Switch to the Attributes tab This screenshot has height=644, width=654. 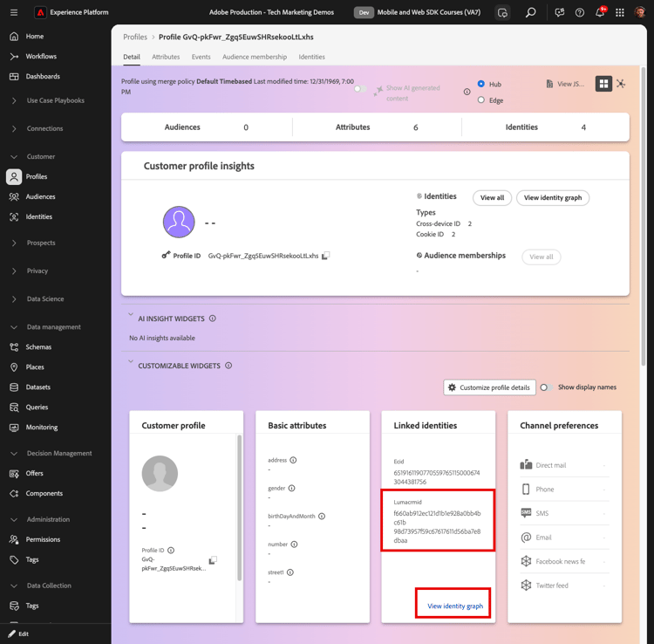click(x=166, y=57)
